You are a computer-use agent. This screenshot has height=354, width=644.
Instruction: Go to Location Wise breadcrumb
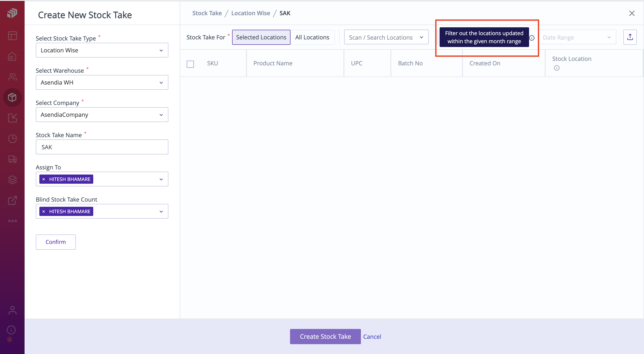250,13
